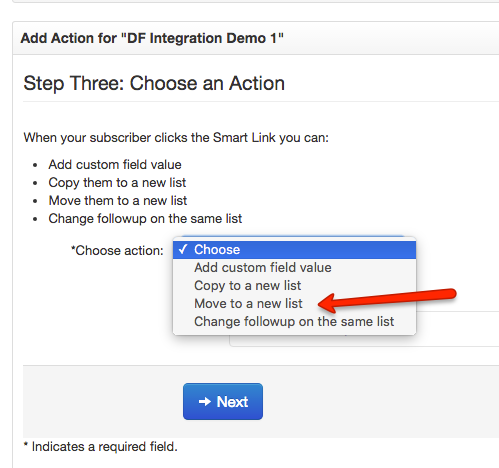This screenshot has height=468, width=499.
Task: Click the "Move them to a new list" bullet
Action: click(118, 201)
